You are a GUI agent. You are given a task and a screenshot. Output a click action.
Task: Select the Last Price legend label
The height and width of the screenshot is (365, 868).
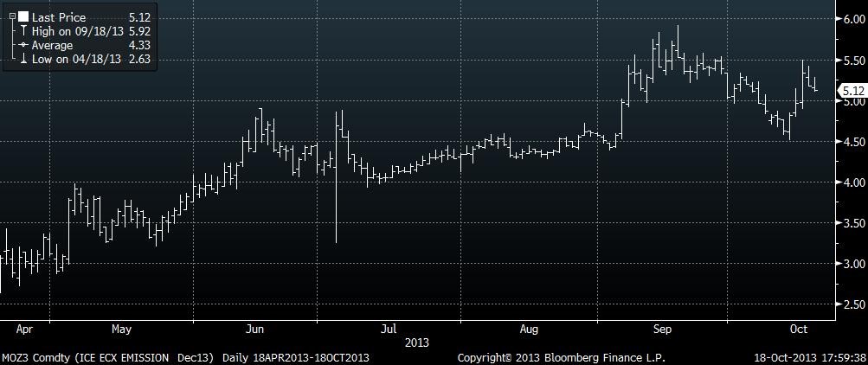click(59, 16)
